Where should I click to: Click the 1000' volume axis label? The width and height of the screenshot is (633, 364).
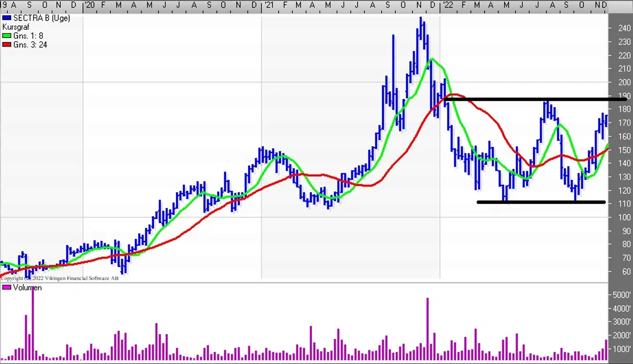622,350
